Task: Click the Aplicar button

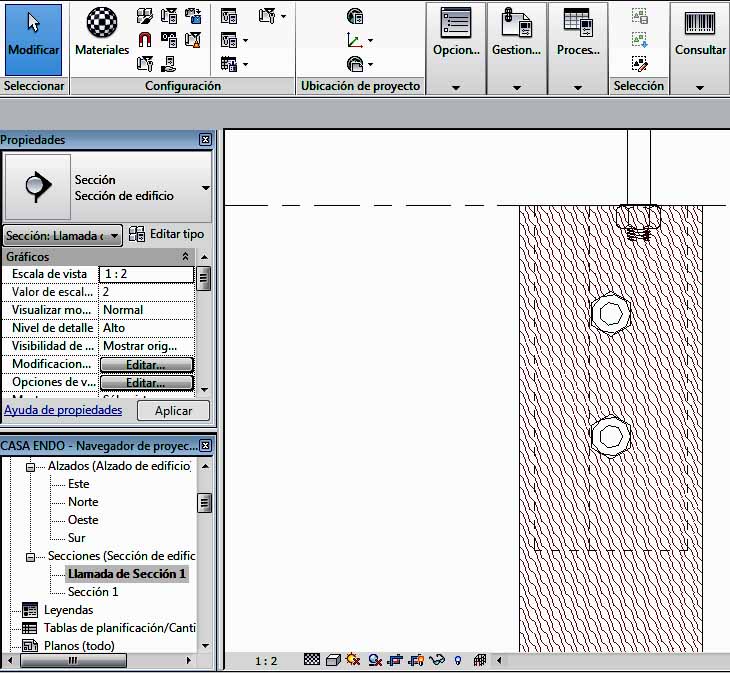Action: click(x=173, y=411)
